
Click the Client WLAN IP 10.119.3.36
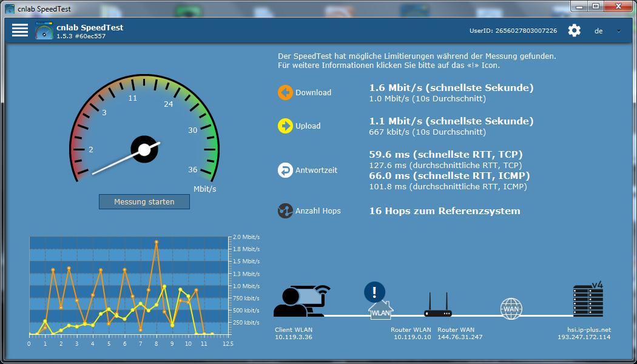tap(294, 337)
